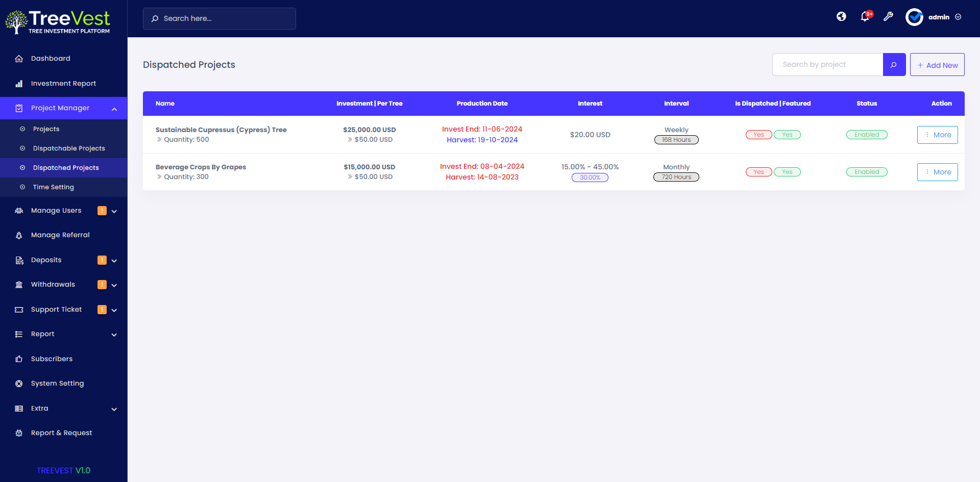
Task: Click the Enabled status badge for Beverage Crops
Action: [x=867, y=172]
